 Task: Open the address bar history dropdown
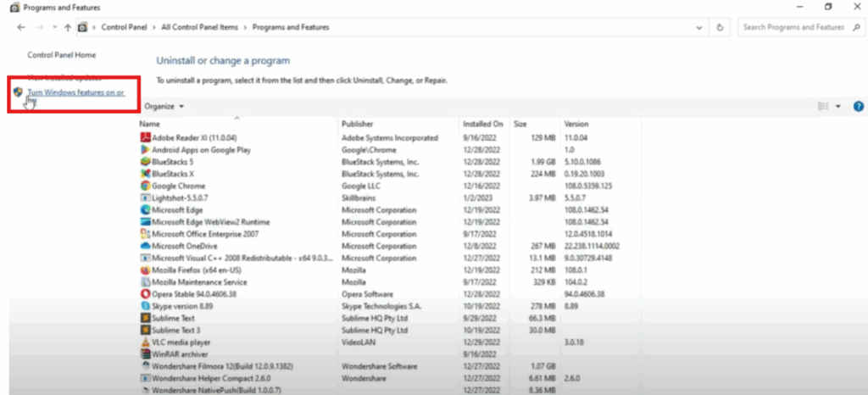click(x=698, y=27)
